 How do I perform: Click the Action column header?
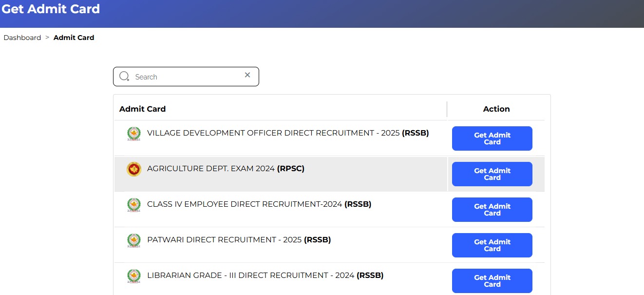click(496, 109)
